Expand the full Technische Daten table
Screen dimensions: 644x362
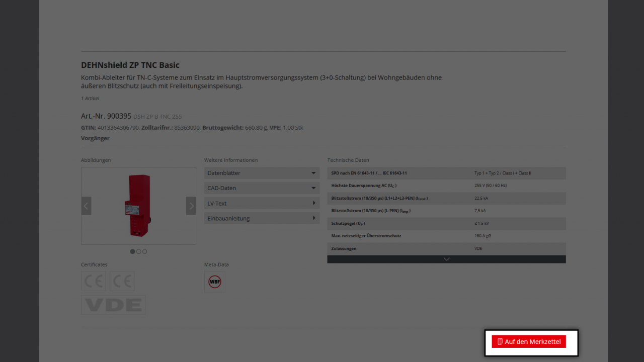coord(446,259)
